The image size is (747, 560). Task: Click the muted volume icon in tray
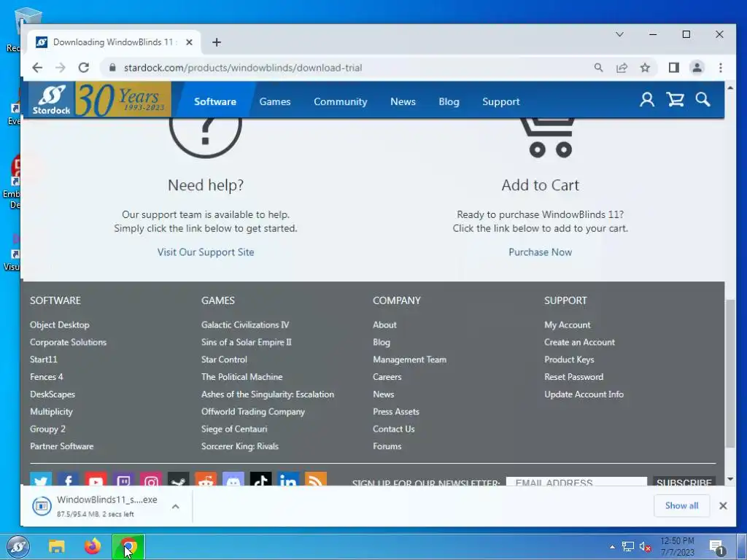[x=645, y=547]
